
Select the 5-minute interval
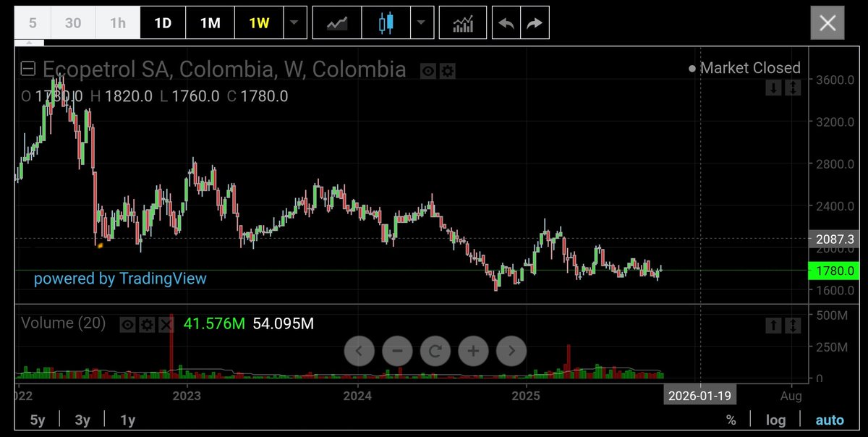click(x=33, y=22)
